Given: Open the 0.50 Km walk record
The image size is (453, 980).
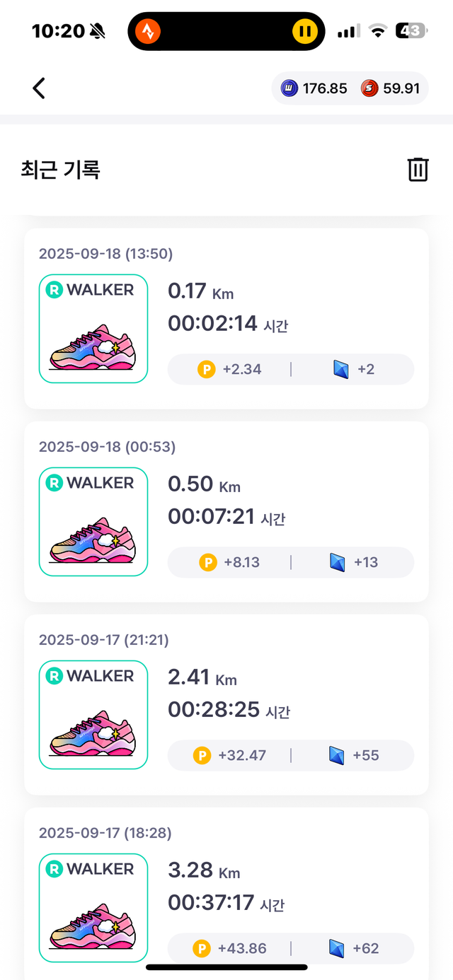Looking at the screenshot, I should (226, 511).
